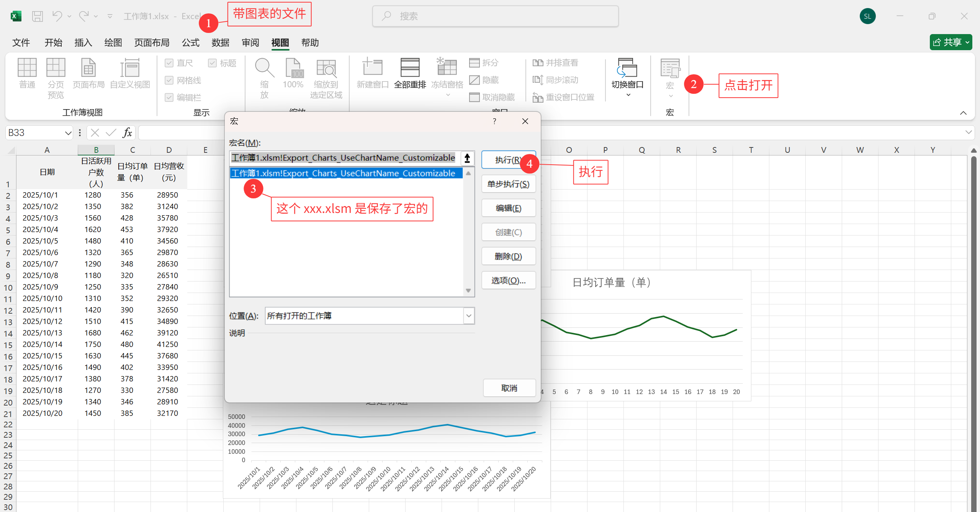Screen dimensions: 980x512
Task: Switch to 分页预览 page break preview
Action: pyautogui.click(x=56, y=68)
